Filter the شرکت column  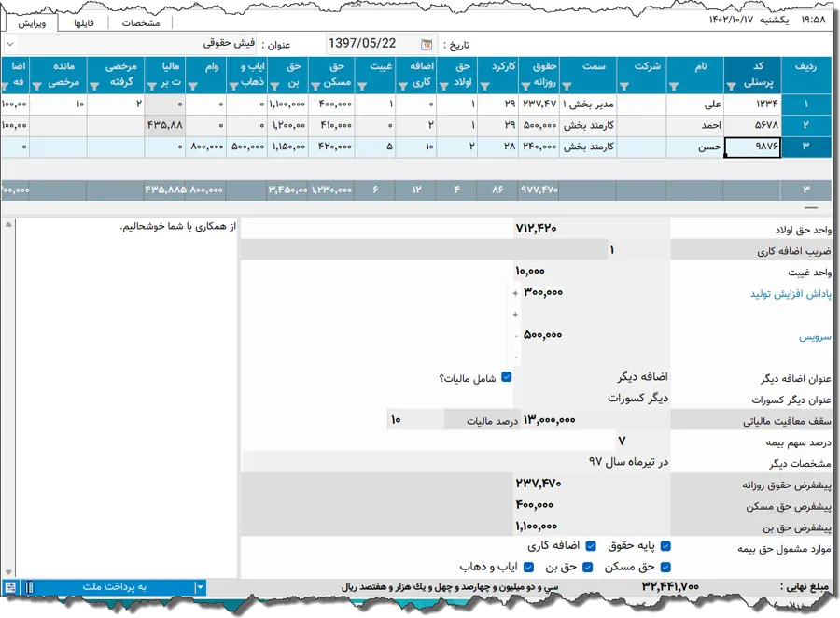624,86
